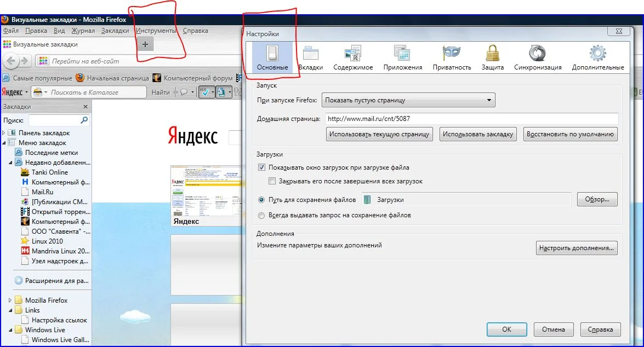Click the speech bubble icon in Yandex bar
This screenshot has height=347, width=644.
tap(185, 92)
